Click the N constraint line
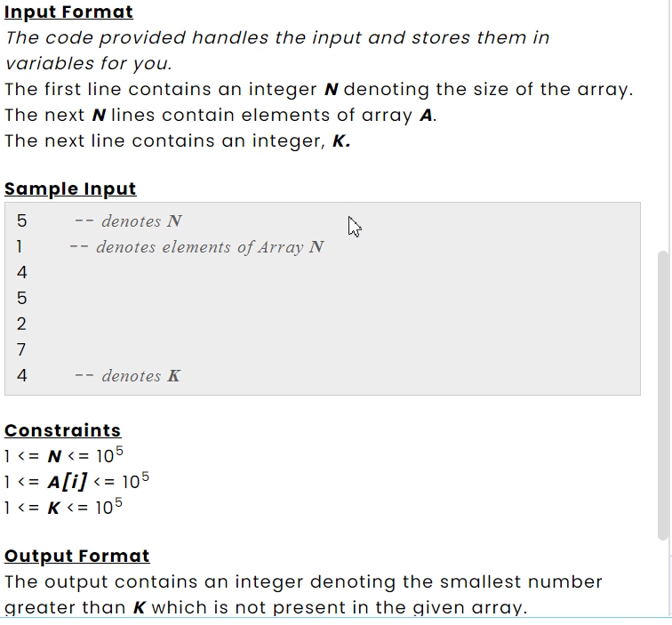Screen dimensions: 672x625 pyautogui.click(x=64, y=455)
